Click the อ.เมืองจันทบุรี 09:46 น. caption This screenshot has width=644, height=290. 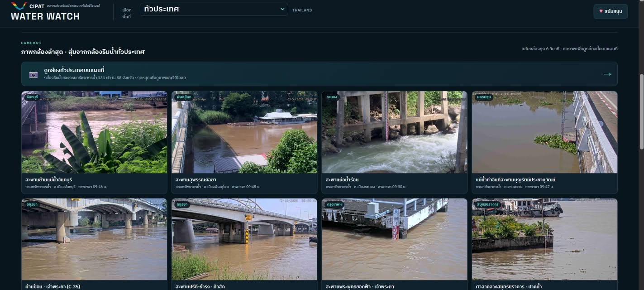[66, 187]
